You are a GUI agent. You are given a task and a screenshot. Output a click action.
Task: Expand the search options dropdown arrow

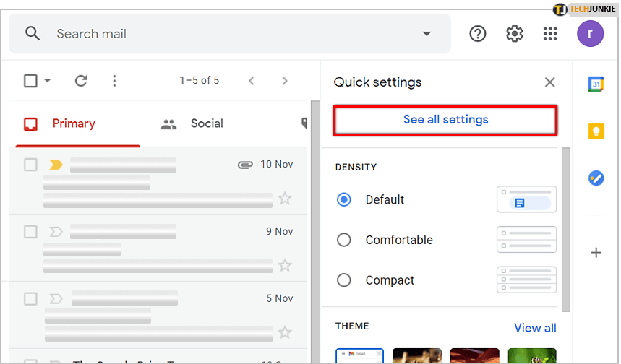(x=427, y=34)
